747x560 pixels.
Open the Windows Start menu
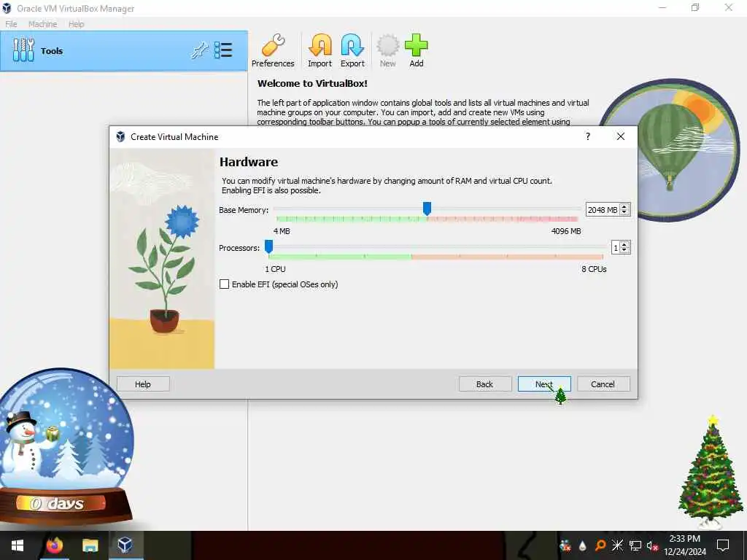pos(18,545)
